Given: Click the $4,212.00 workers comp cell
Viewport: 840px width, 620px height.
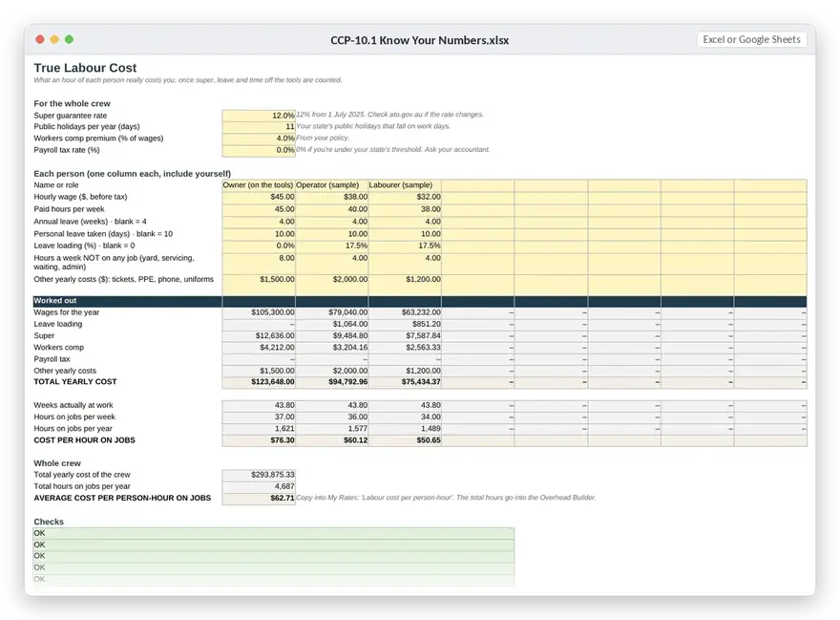Looking at the screenshot, I should tap(259, 348).
